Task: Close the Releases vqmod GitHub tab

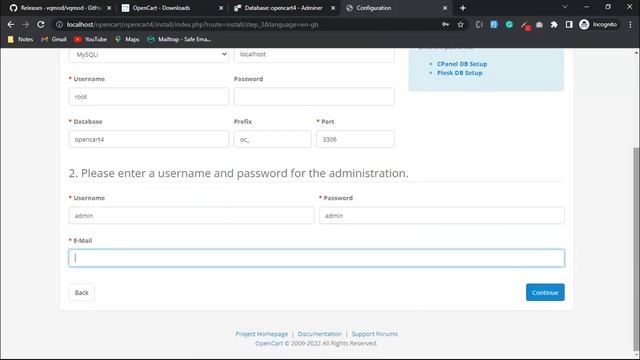Action: 109,8
